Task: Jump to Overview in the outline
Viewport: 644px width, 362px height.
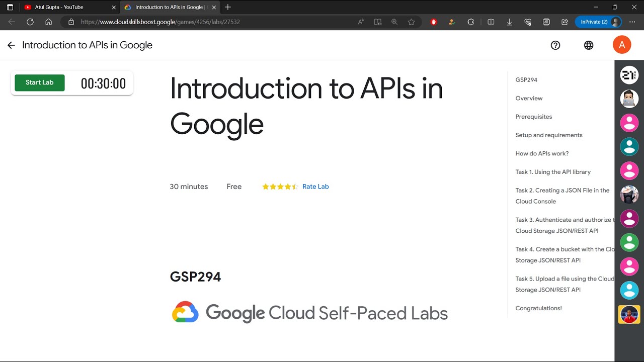Action: click(529, 99)
